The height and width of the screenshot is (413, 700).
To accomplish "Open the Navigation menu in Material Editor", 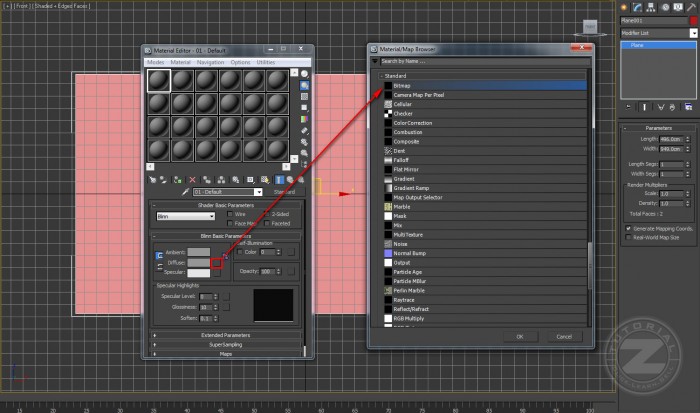I will click(x=210, y=62).
